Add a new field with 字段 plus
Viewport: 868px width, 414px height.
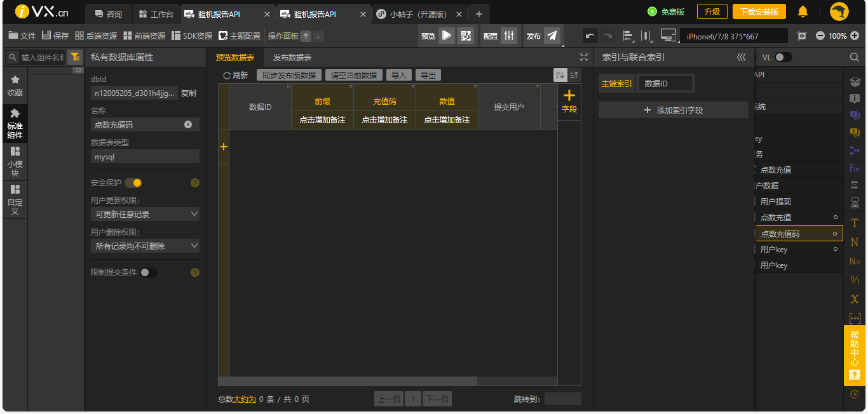coord(569,101)
